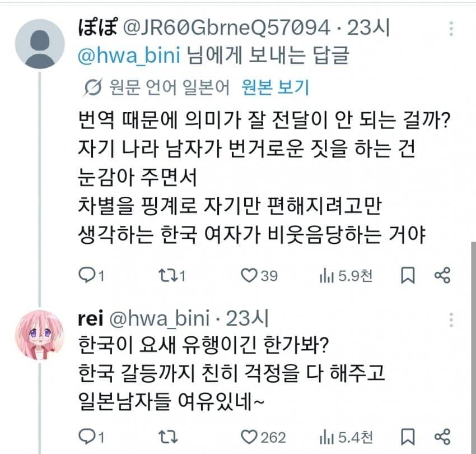The width and height of the screenshot is (476, 454).
Task: Click 원본 보기 to show original
Action: [275, 87]
